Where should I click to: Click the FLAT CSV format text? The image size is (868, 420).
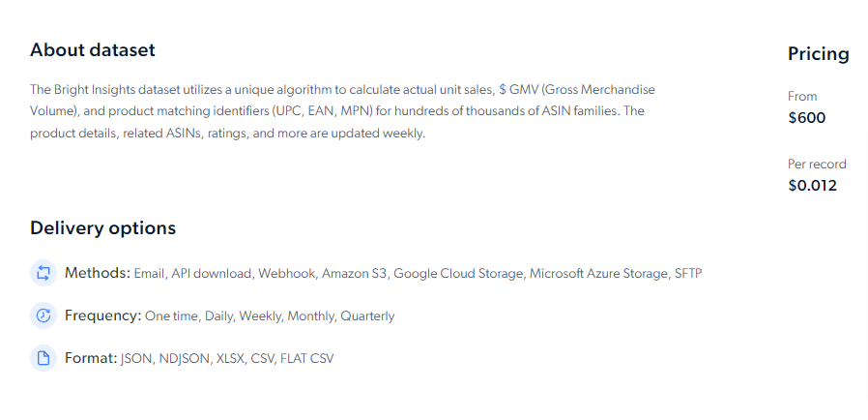tap(307, 358)
